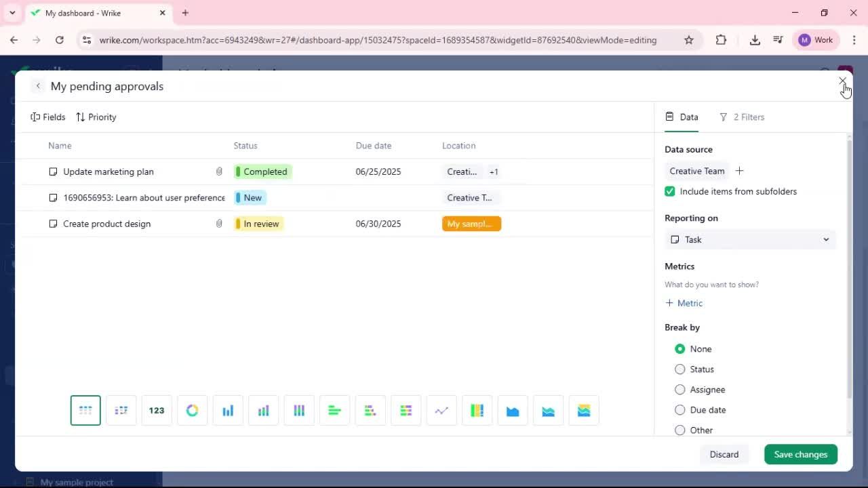Select None under Break by
This screenshot has height=488, width=868.
pos(680,349)
